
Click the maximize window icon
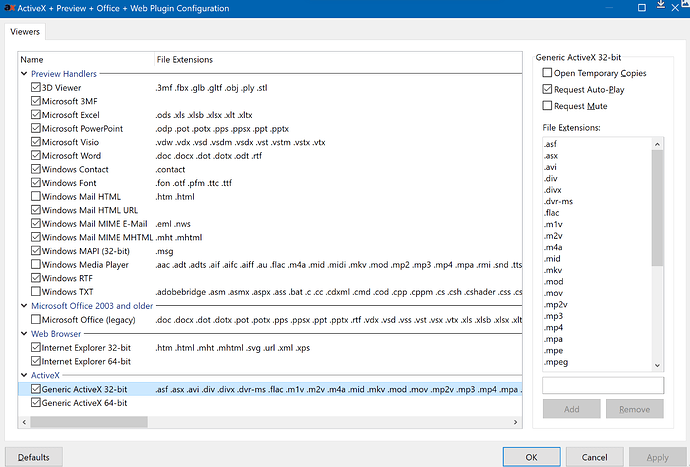(642, 8)
